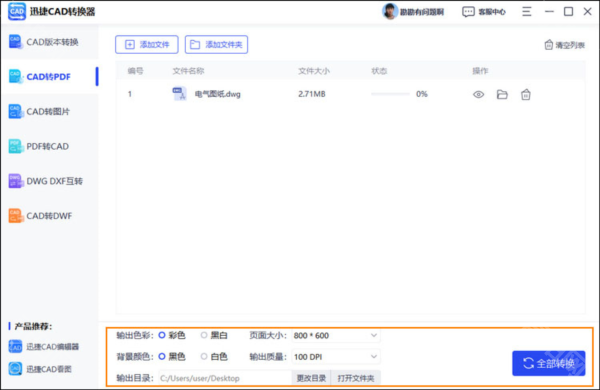Switch to CAD版本转换 mode

coord(50,42)
